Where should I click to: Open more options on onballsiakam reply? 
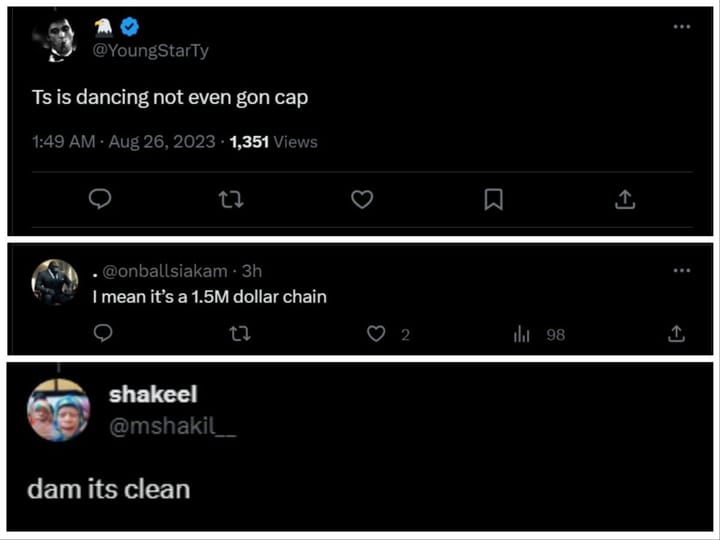point(681,270)
